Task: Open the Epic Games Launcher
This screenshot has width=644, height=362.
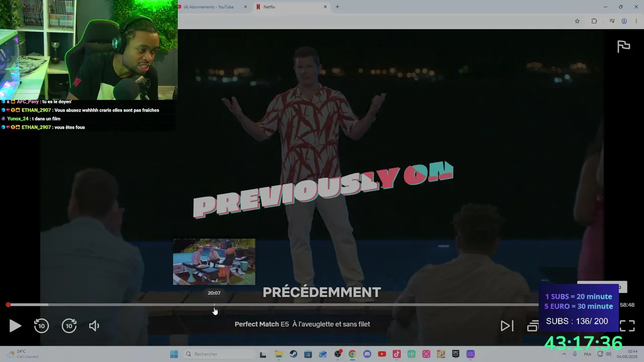Action: (456, 354)
